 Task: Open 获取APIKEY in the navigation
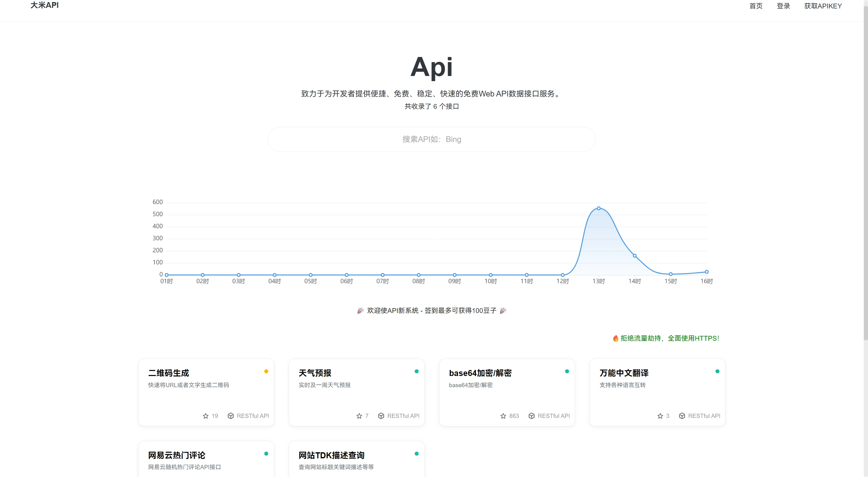[823, 6]
